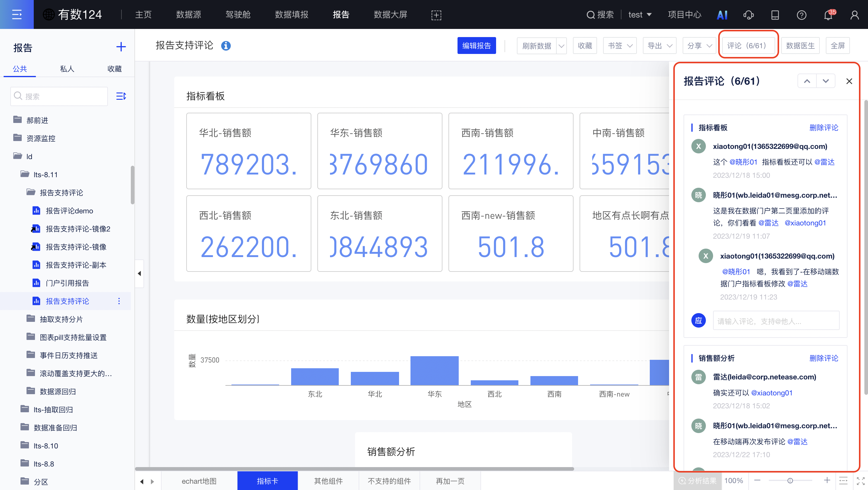Screen dimensions: 868x490
Task: Go to previous comment with up chevron
Action: [807, 81]
